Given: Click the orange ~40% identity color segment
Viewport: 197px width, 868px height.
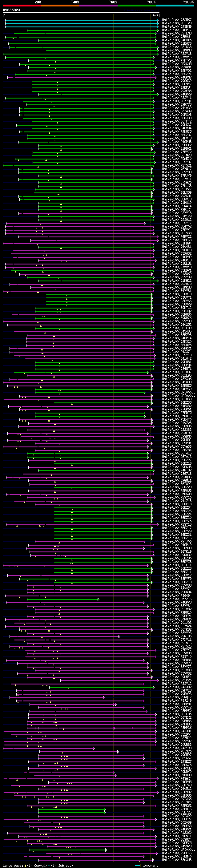Looking at the screenshot, I should pyautogui.click(x=60, y=6).
